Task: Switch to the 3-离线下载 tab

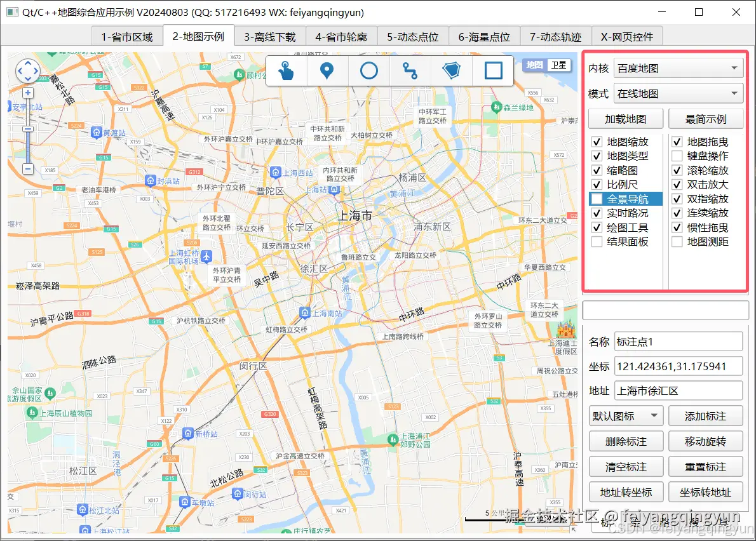Action: pos(269,36)
